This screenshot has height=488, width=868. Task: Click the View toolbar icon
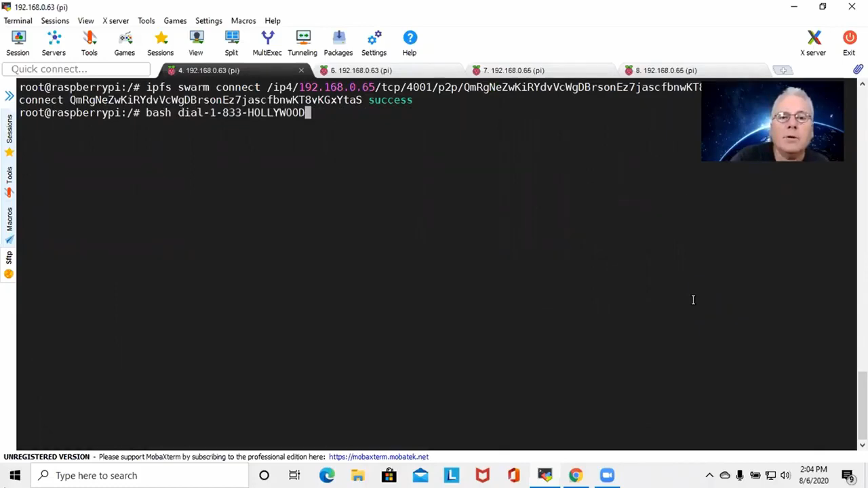point(196,43)
